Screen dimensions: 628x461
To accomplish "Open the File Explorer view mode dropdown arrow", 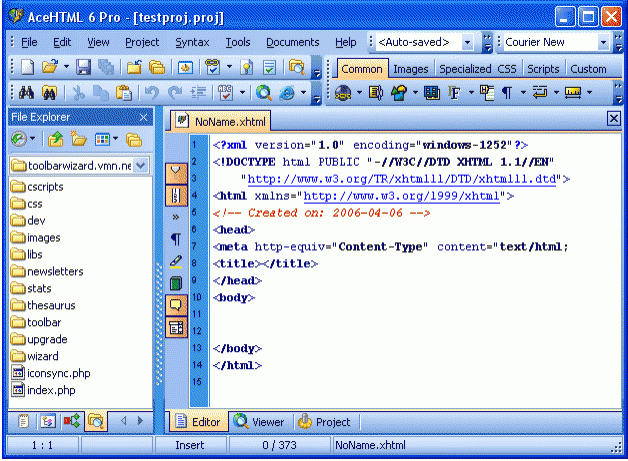I will [116, 139].
